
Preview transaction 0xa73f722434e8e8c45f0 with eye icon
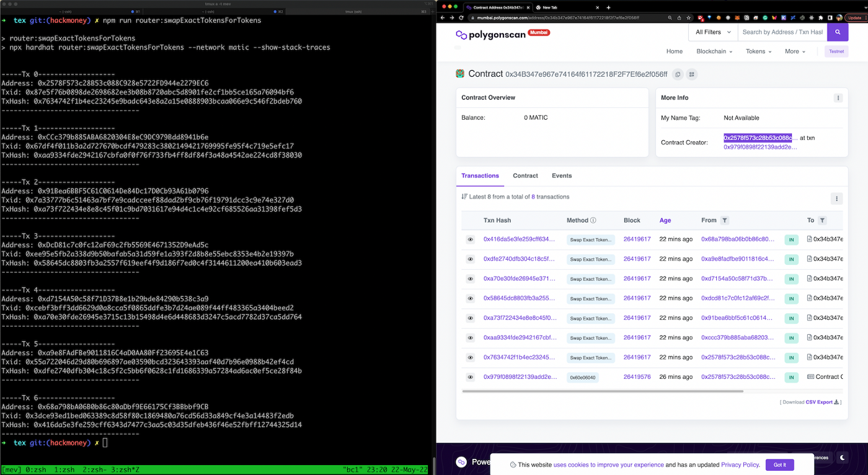(471, 318)
